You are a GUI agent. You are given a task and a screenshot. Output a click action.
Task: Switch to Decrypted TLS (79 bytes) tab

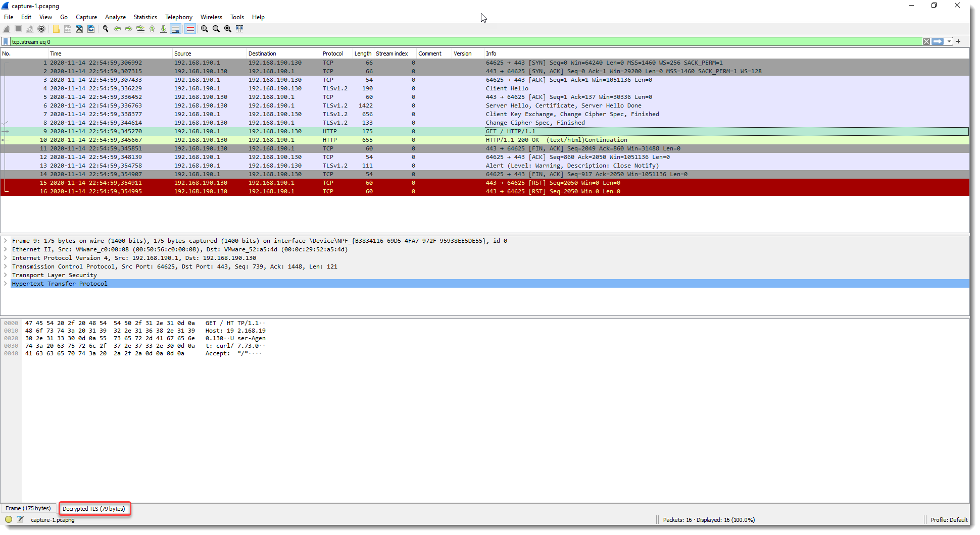(94, 509)
